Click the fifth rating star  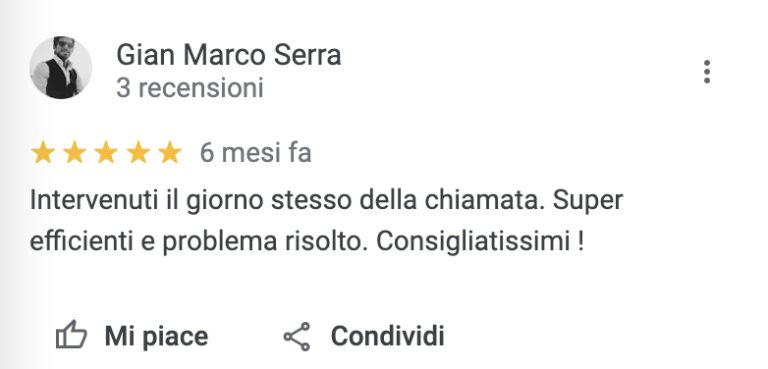coord(170,152)
